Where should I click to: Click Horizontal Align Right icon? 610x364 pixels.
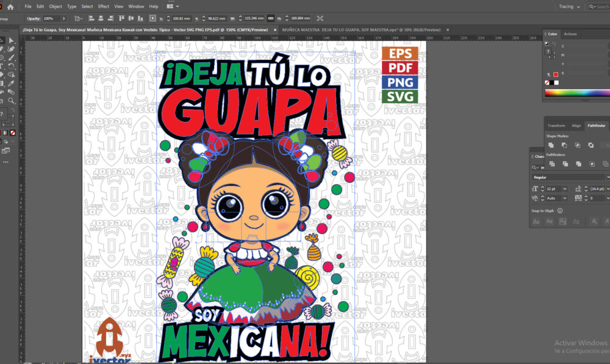coord(110,18)
